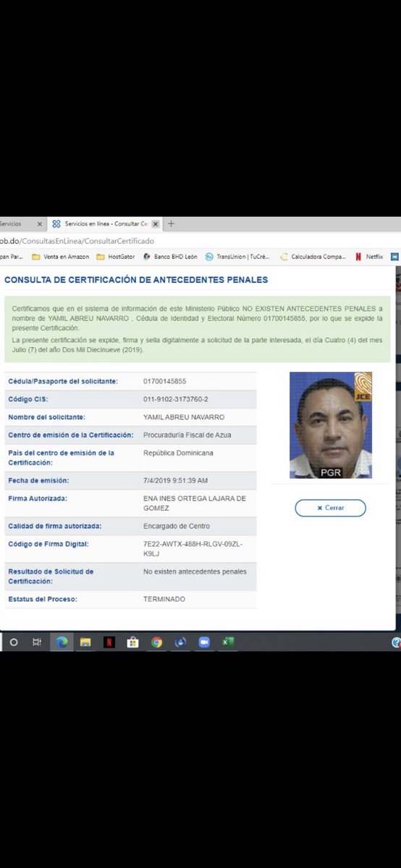Click 'Firma Autorizada:' label
Screen dimensions: 401x868
pos(38,498)
